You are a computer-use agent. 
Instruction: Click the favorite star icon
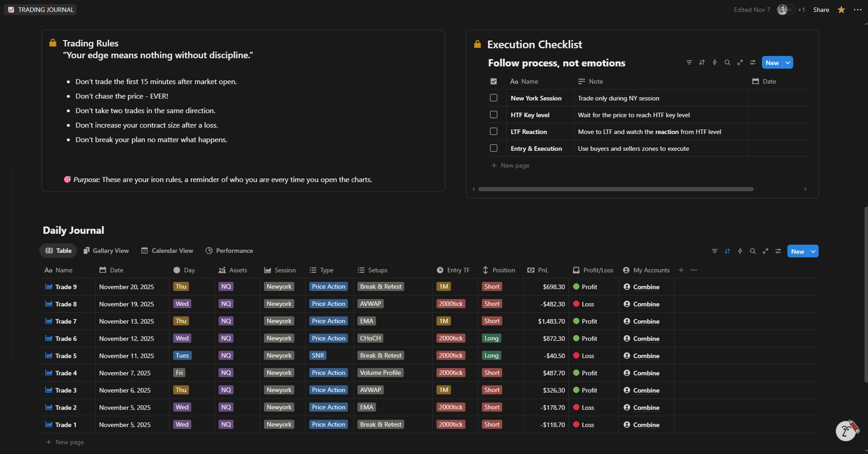[841, 10]
